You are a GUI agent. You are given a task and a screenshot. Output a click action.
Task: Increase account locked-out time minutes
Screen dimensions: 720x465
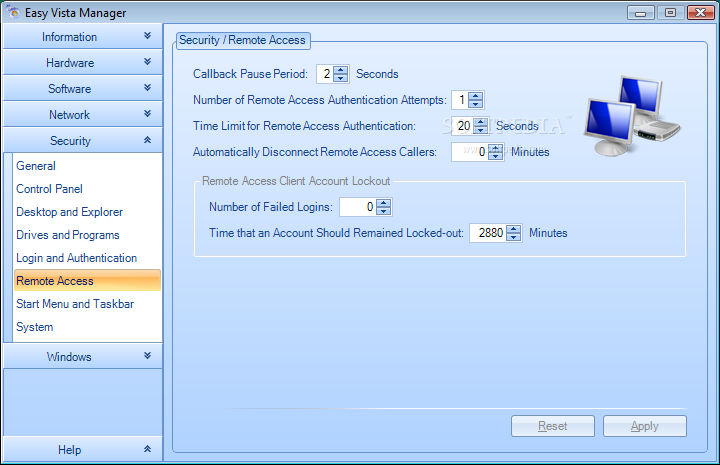[513, 229]
